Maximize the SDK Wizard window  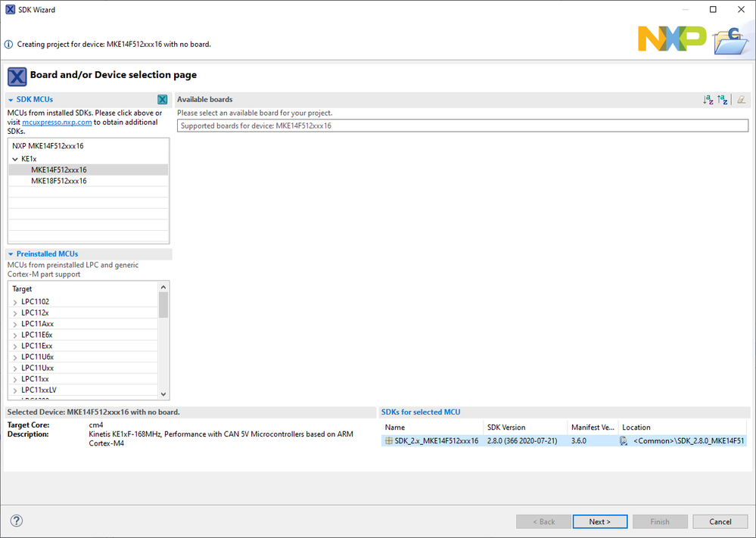pyautogui.click(x=713, y=10)
